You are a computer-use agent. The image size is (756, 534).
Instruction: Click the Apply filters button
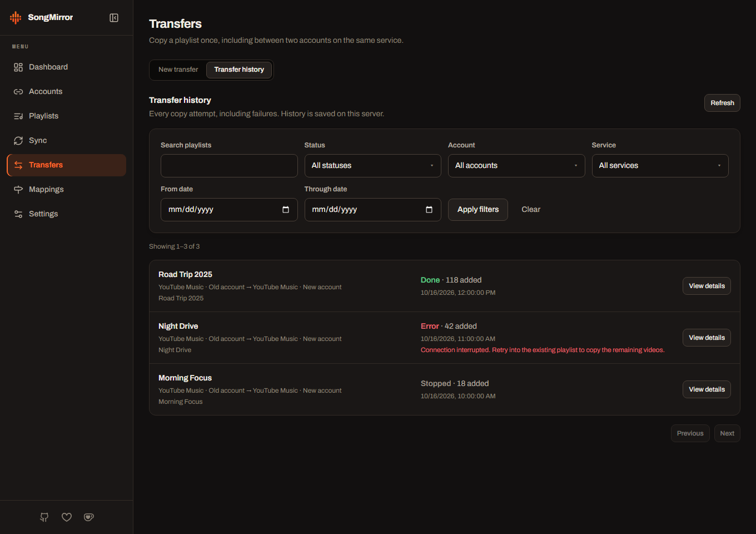(478, 210)
